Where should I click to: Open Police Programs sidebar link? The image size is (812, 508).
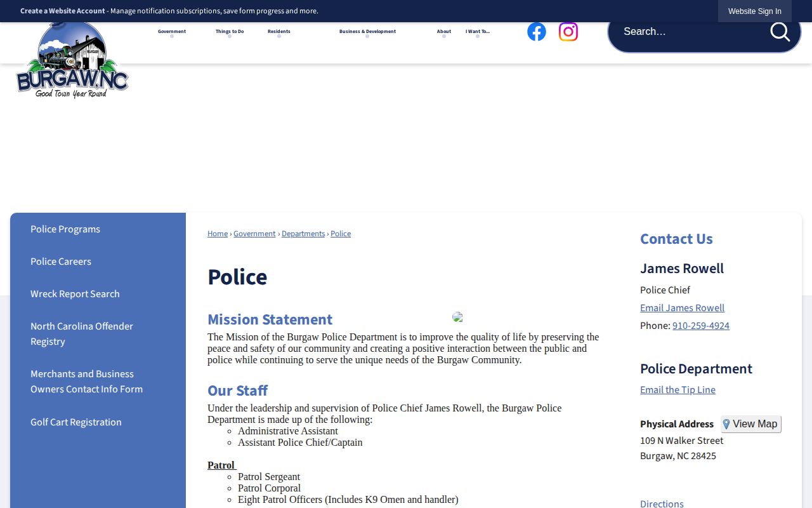(65, 229)
